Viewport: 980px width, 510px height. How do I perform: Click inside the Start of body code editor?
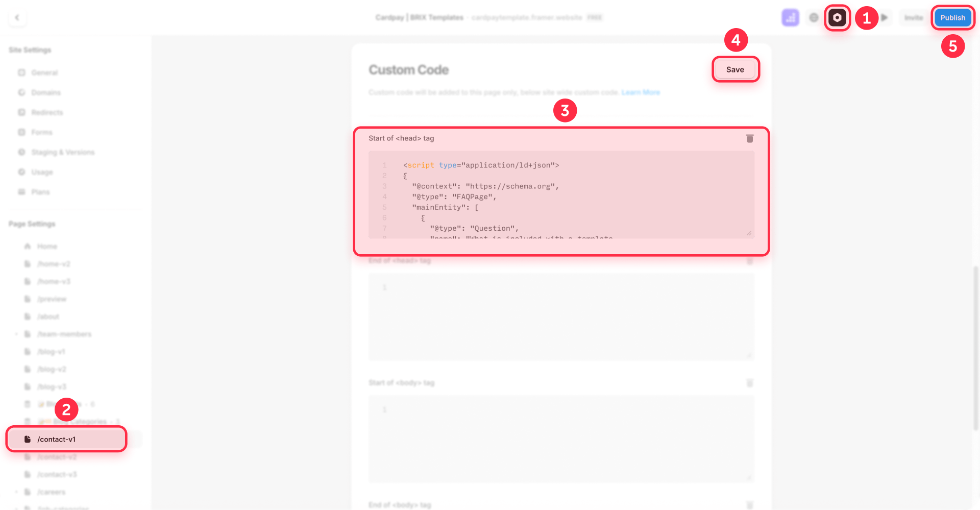tap(561, 439)
